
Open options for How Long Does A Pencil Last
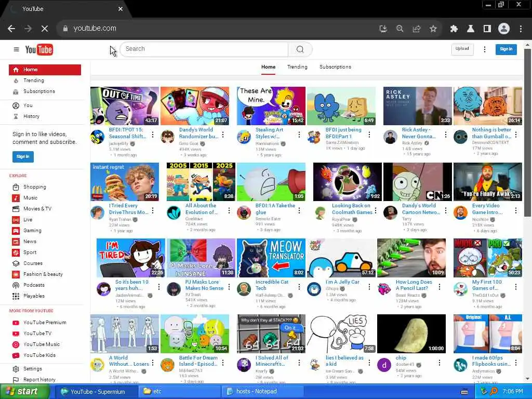[440, 287]
